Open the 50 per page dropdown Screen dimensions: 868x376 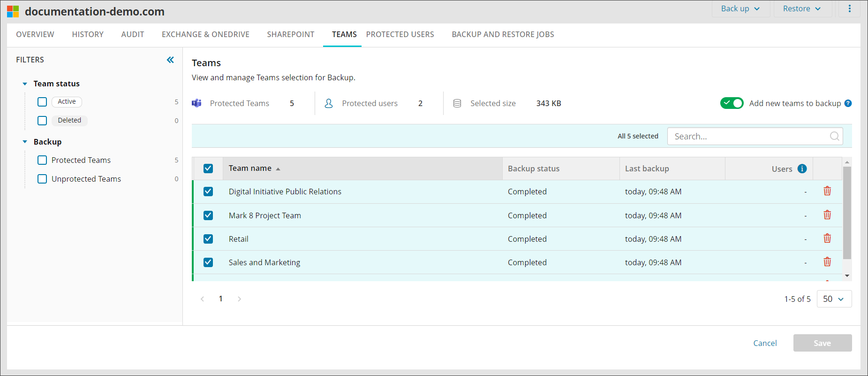coord(834,299)
